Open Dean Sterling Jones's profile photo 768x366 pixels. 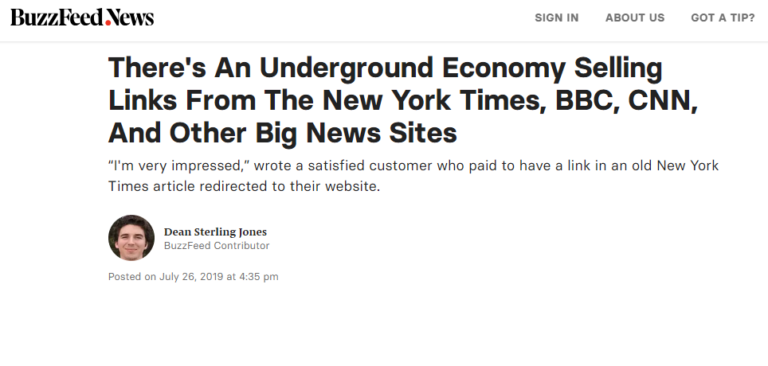[131, 238]
